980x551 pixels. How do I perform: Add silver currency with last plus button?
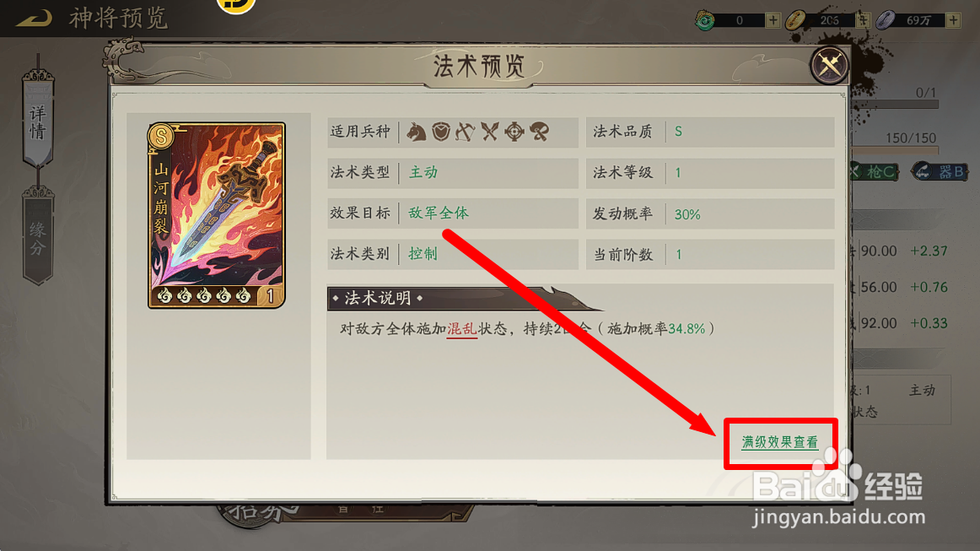tap(953, 20)
